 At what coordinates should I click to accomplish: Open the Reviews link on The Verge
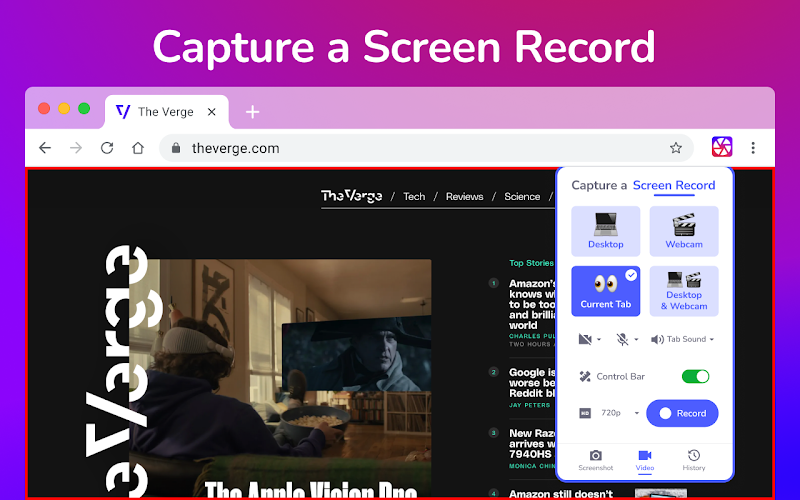(464, 196)
